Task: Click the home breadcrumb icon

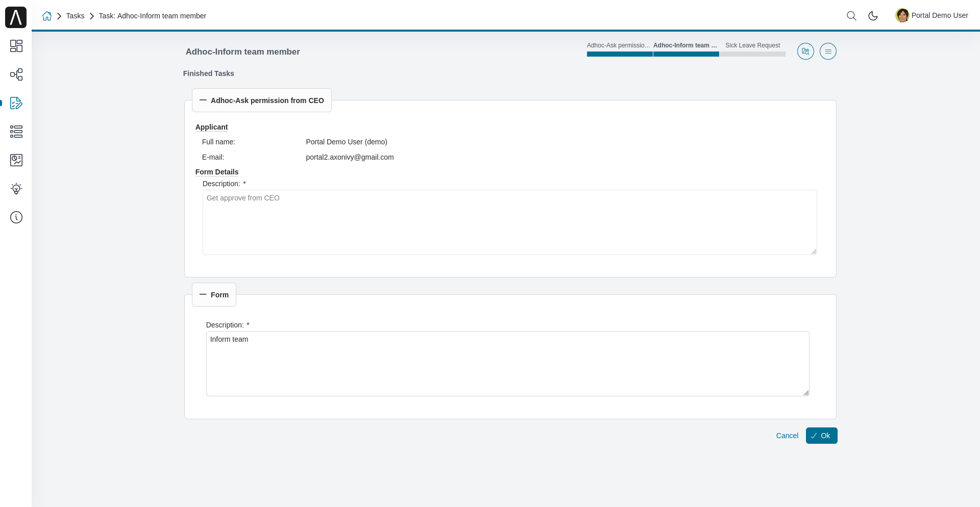Action: coord(47,16)
